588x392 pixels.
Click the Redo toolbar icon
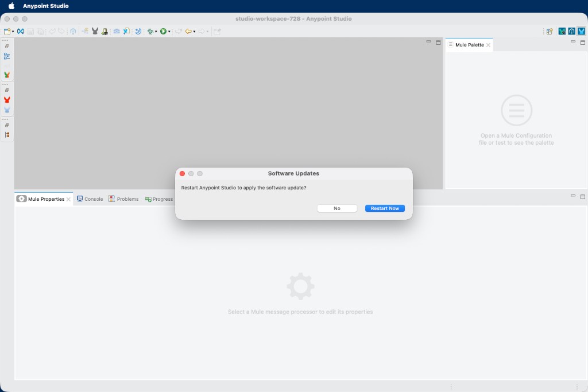[x=61, y=32]
